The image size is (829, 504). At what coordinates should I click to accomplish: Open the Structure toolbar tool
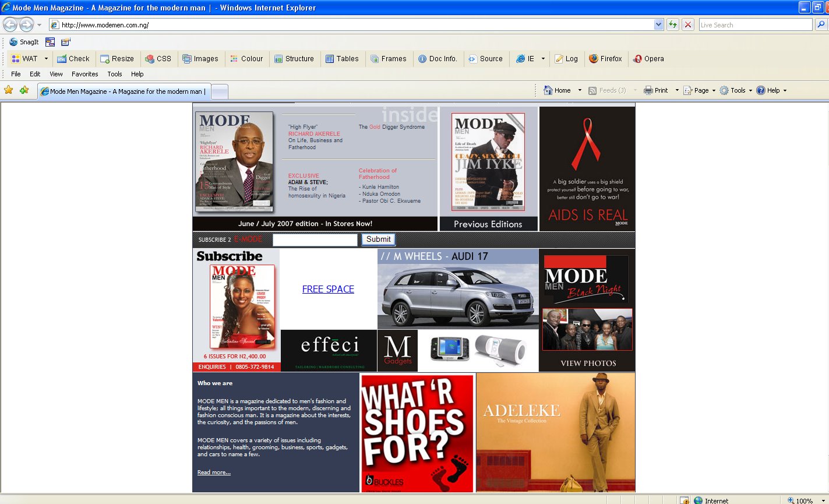[x=294, y=59]
